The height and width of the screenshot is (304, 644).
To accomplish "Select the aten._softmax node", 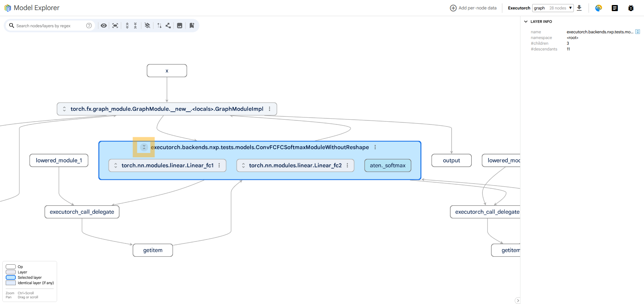I will [387, 165].
